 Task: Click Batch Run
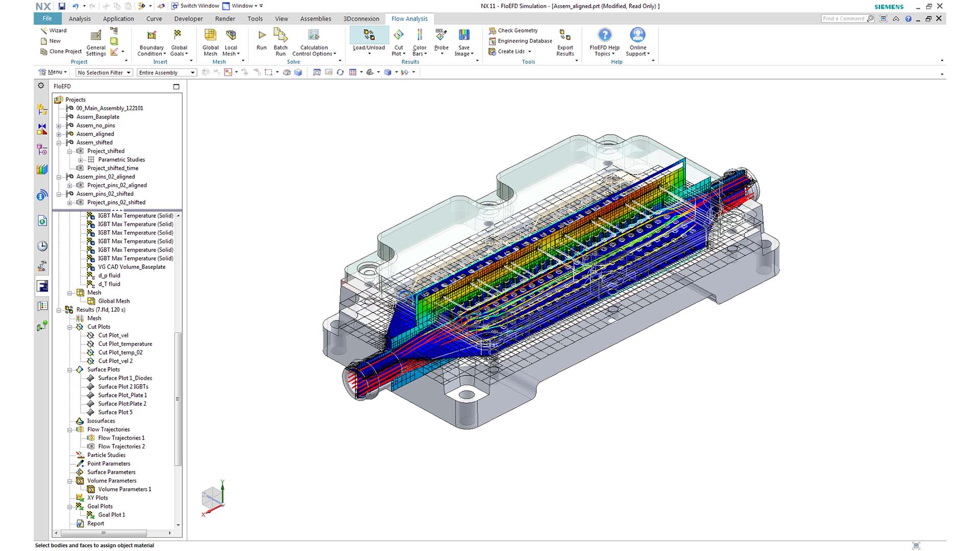[x=280, y=41]
